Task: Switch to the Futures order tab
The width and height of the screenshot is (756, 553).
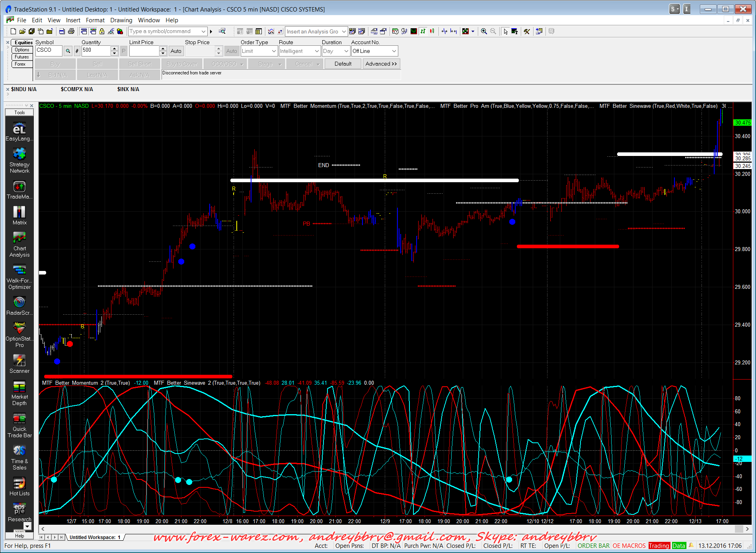Action: [22, 57]
